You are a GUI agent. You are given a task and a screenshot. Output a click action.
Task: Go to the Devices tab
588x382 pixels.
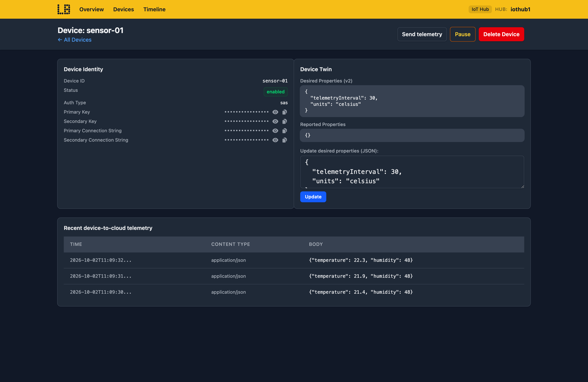123,9
